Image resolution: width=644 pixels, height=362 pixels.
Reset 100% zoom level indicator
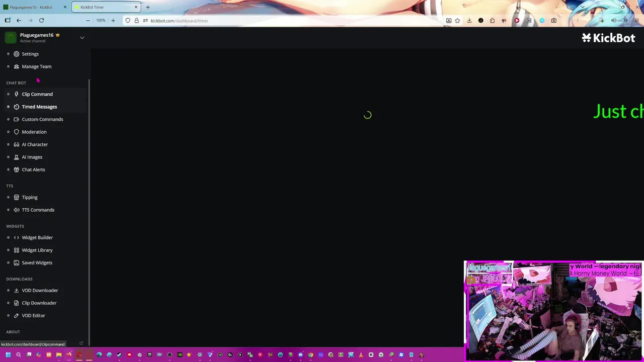click(101, 21)
